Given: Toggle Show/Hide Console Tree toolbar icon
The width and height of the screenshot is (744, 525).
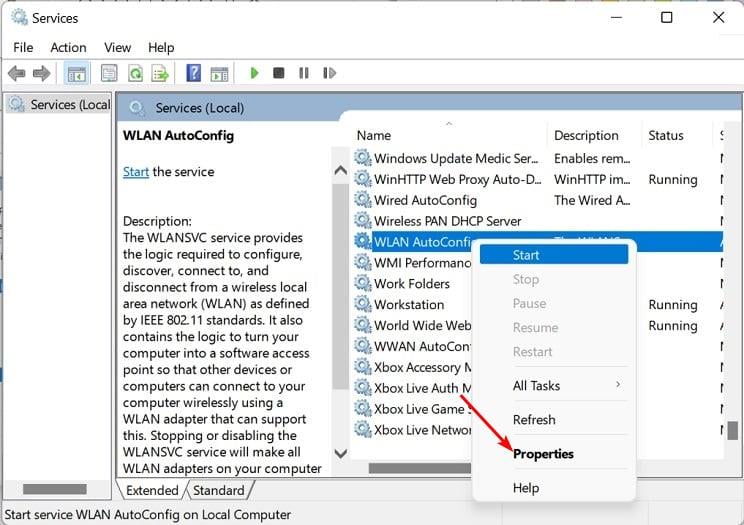Looking at the screenshot, I should [x=75, y=73].
